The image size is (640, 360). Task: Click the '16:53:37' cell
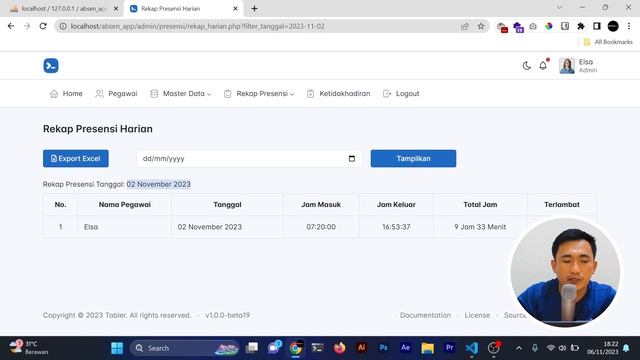[x=396, y=227]
